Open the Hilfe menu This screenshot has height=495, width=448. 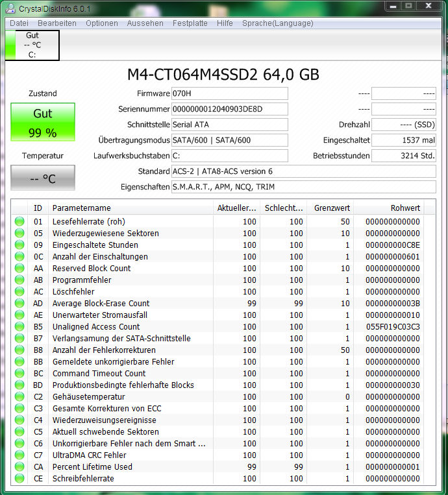tap(225, 23)
